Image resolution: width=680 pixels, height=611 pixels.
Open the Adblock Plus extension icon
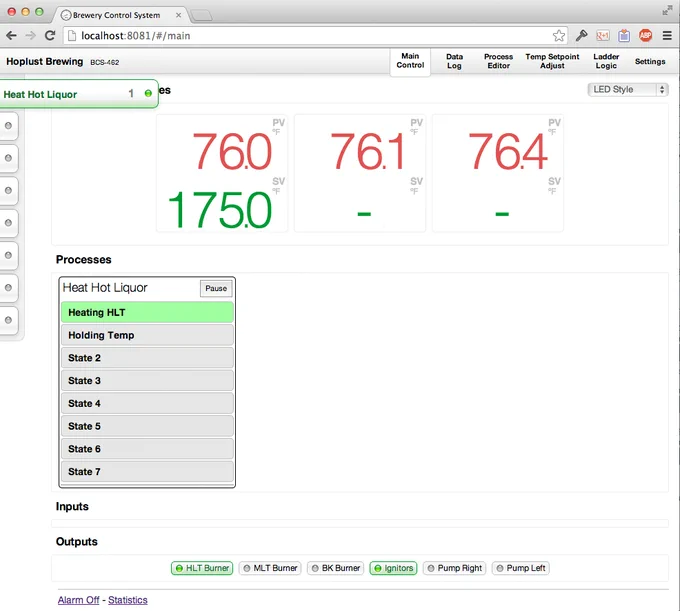[x=645, y=36]
